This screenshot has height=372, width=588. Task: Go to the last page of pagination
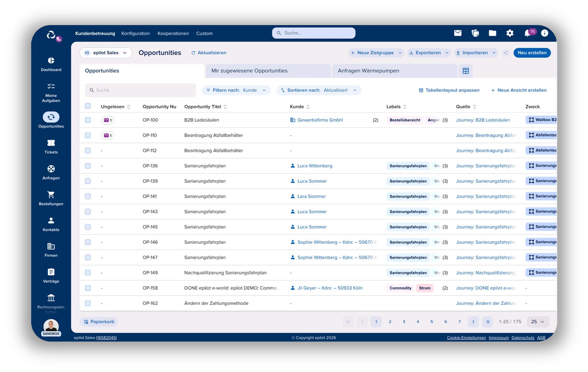(x=487, y=322)
